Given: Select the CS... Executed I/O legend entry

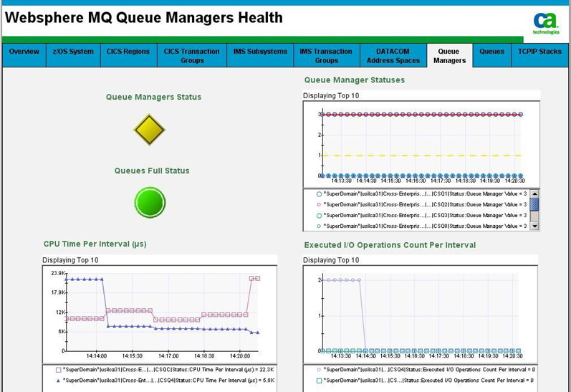Looking at the screenshot, I should [426, 381].
